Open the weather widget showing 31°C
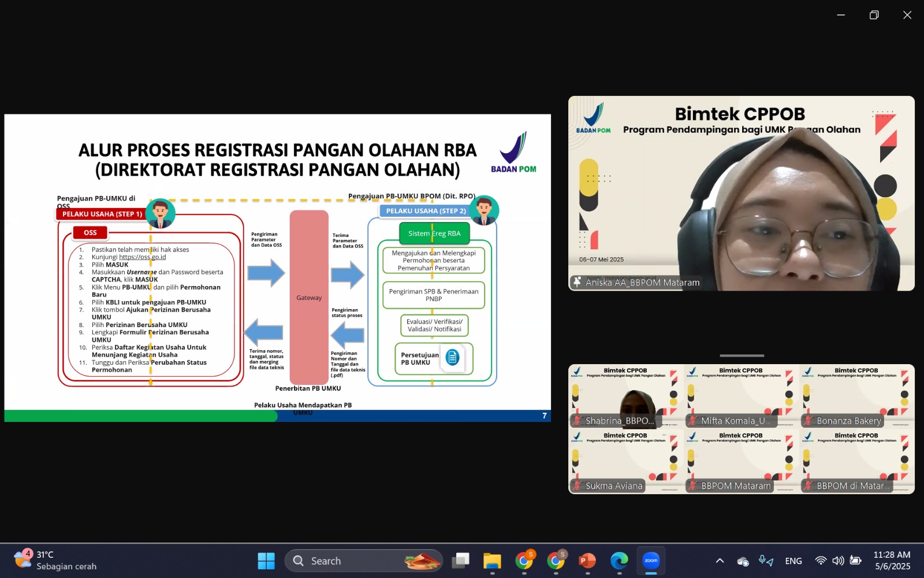The width and height of the screenshot is (924, 578). pos(56,560)
